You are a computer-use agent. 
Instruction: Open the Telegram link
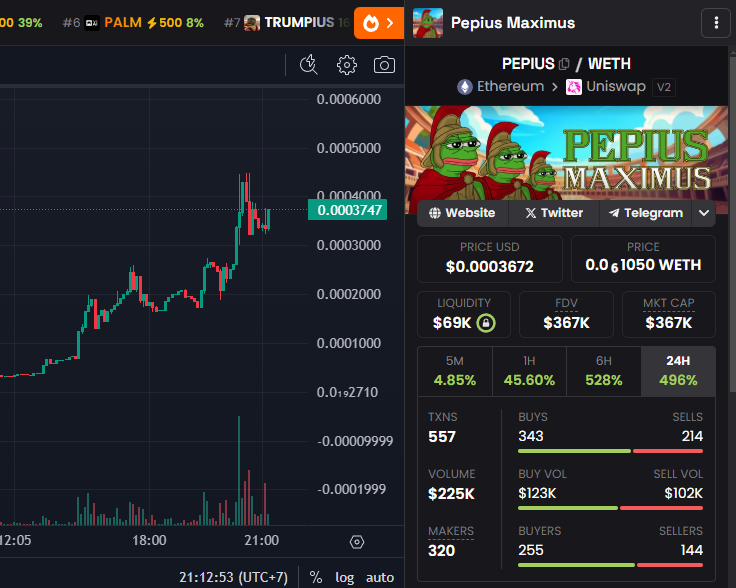point(645,213)
